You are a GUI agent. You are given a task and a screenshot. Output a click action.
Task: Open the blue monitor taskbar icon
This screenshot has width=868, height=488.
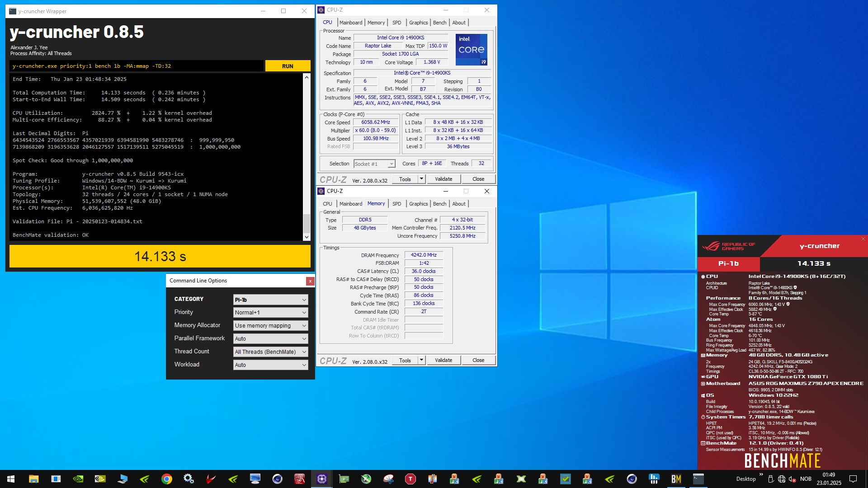pos(255,479)
